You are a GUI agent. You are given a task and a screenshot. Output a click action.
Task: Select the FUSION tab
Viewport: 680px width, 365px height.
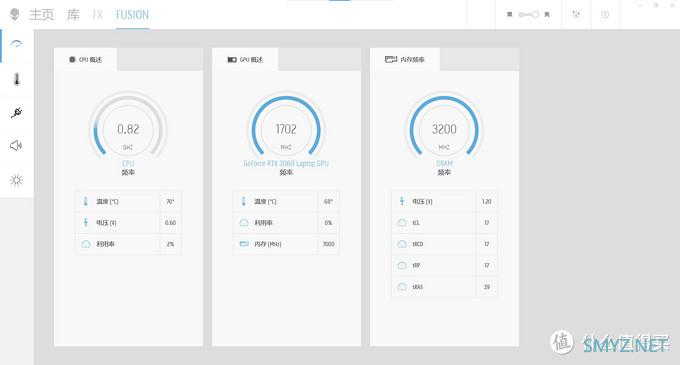132,15
